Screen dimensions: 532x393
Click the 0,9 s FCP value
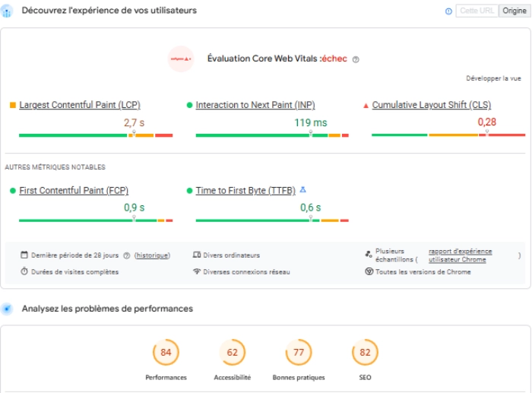tap(134, 208)
